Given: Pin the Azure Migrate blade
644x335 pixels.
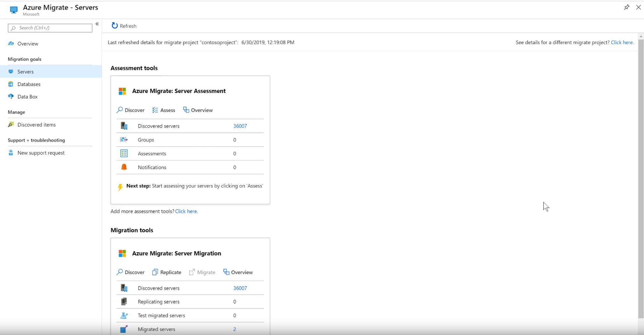Looking at the screenshot, I should pos(626,7).
